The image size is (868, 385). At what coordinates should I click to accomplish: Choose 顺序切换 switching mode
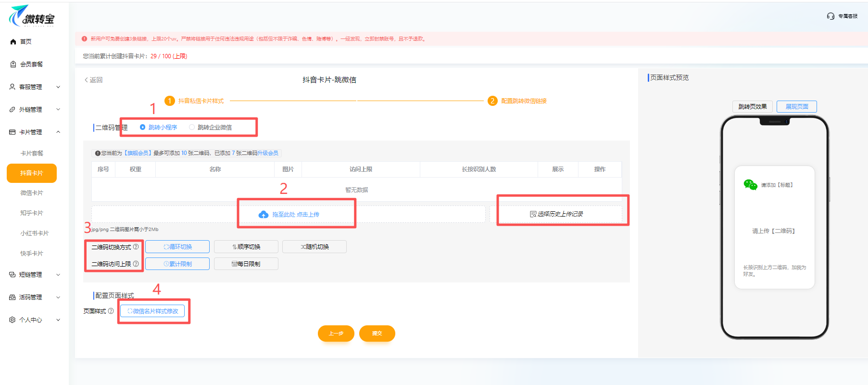click(246, 247)
